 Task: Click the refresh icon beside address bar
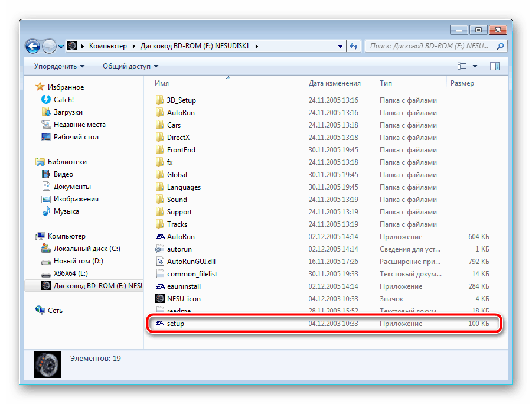[354, 46]
